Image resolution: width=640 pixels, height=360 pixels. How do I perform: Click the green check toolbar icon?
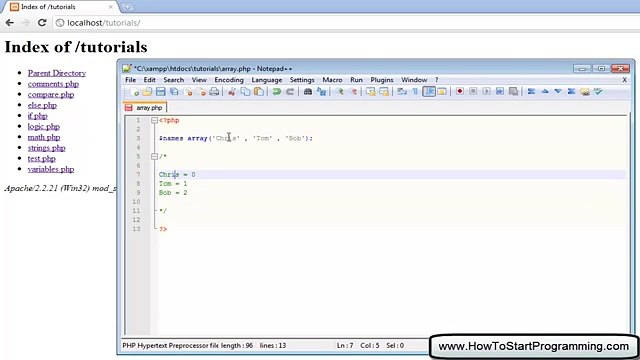coord(598,91)
